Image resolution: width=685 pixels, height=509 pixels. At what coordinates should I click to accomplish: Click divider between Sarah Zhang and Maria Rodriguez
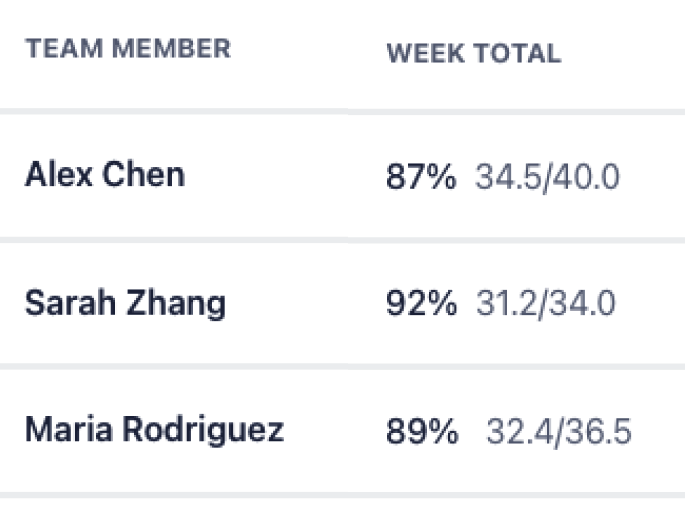click(x=342, y=367)
